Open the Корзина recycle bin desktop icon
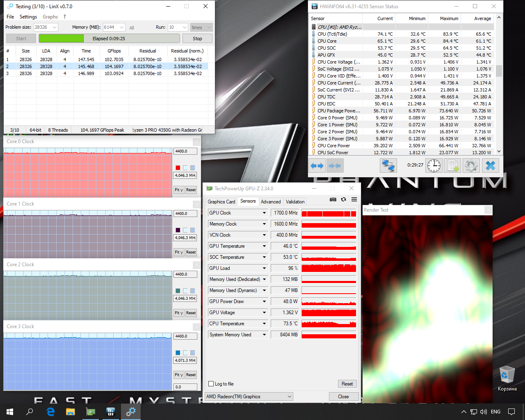This screenshot has width=525, height=420. click(507, 379)
